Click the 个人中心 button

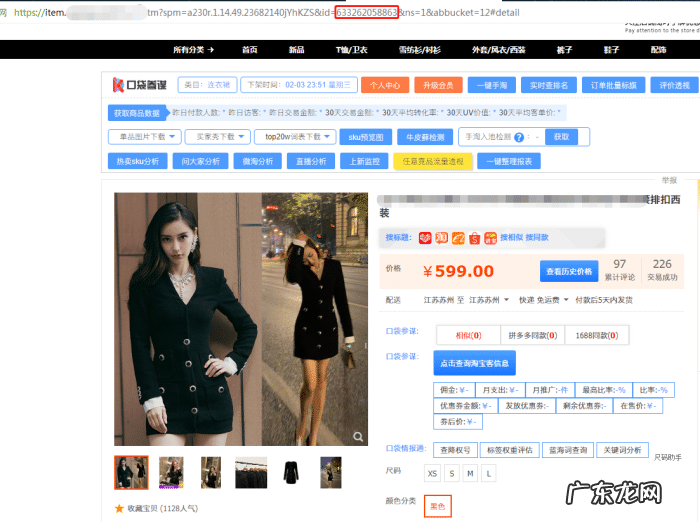pyautogui.click(x=385, y=85)
